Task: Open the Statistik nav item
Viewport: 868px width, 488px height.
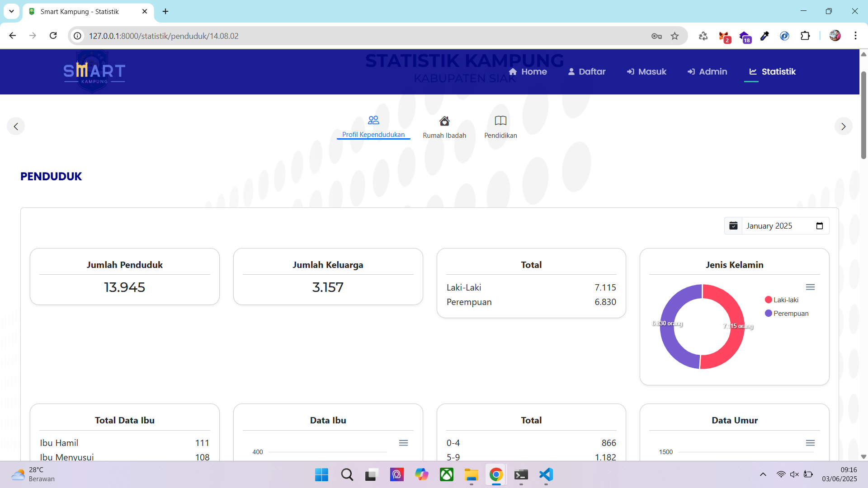Action: (x=772, y=72)
